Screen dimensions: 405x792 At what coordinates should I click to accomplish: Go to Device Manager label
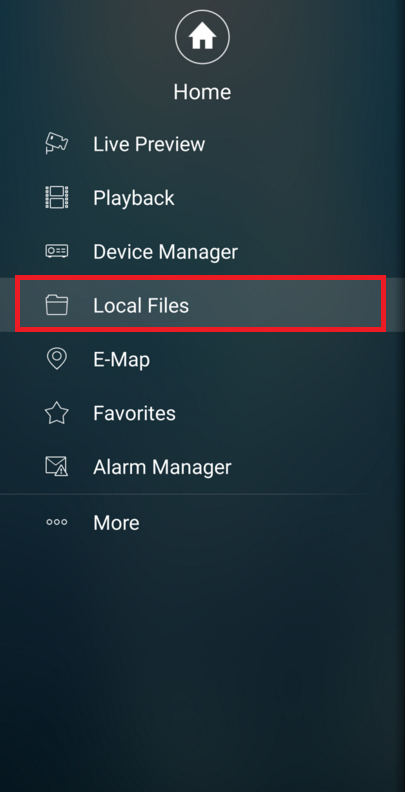[x=165, y=252]
